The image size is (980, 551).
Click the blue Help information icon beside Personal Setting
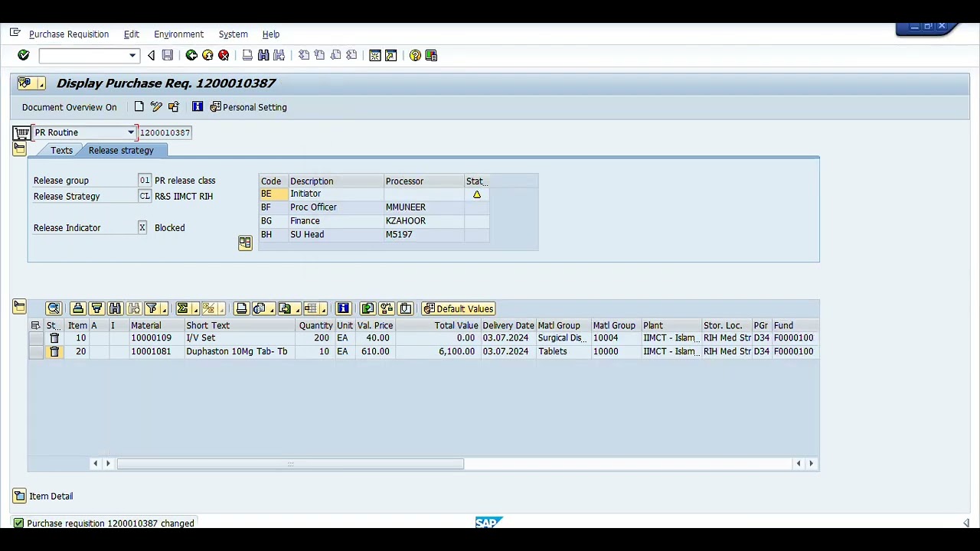click(x=198, y=107)
